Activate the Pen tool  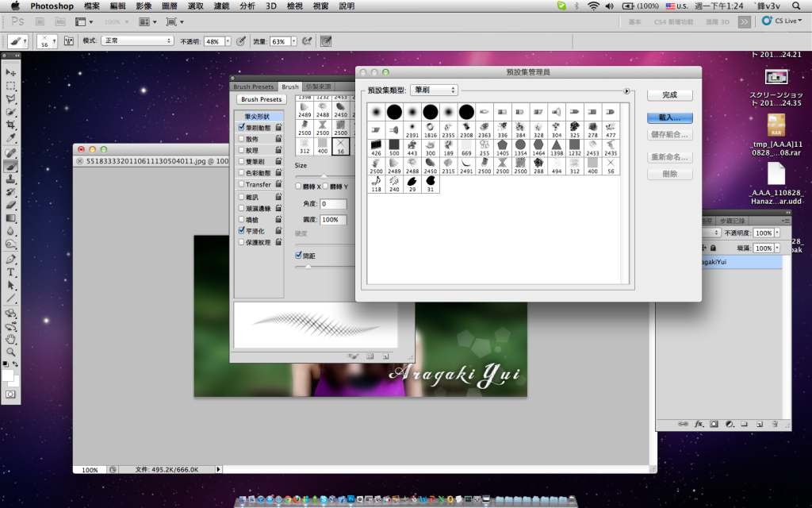[11, 259]
